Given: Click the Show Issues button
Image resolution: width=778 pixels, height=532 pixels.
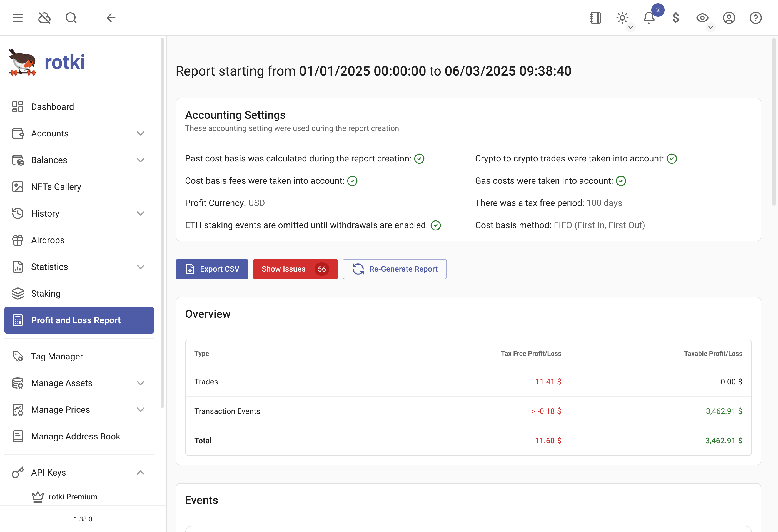Looking at the screenshot, I should click(x=295, y=269).
